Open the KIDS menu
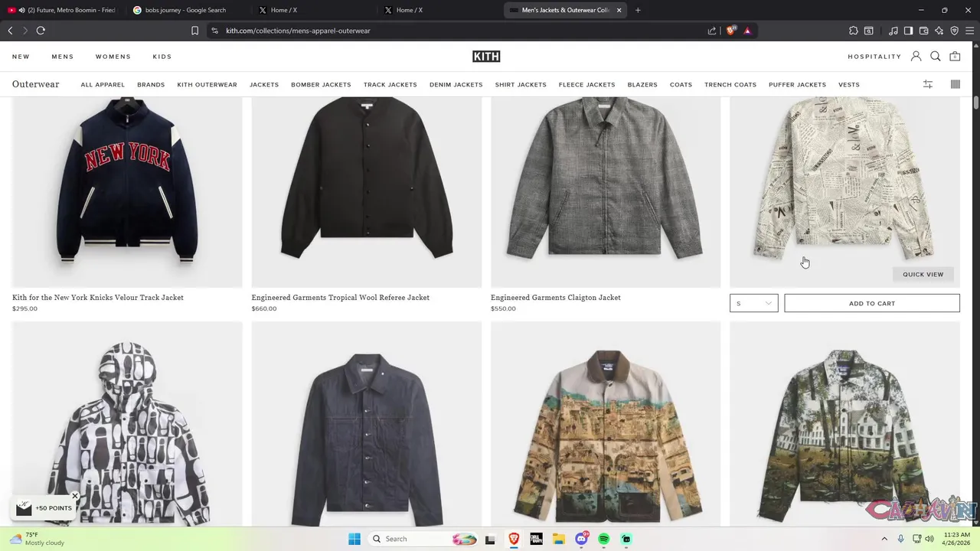This screenshot has height=551, width=980. [x=162, y=57]
